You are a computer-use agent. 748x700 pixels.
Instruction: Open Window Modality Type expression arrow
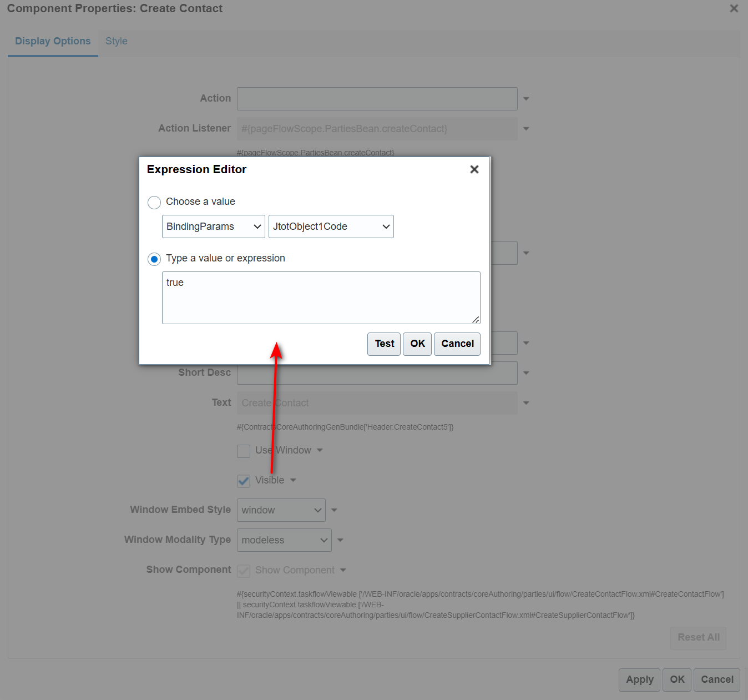tap(340, 540)
